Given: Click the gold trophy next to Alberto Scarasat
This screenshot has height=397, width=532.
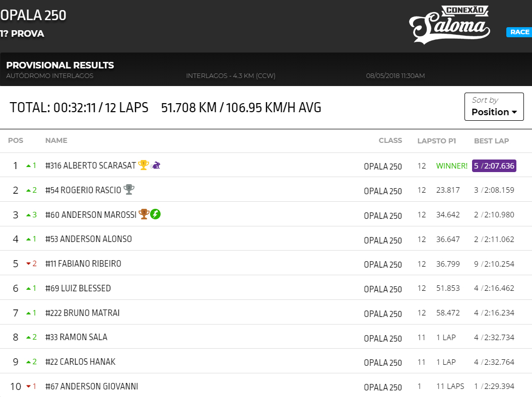Looking at the screenshot, I should pos(143,165).
